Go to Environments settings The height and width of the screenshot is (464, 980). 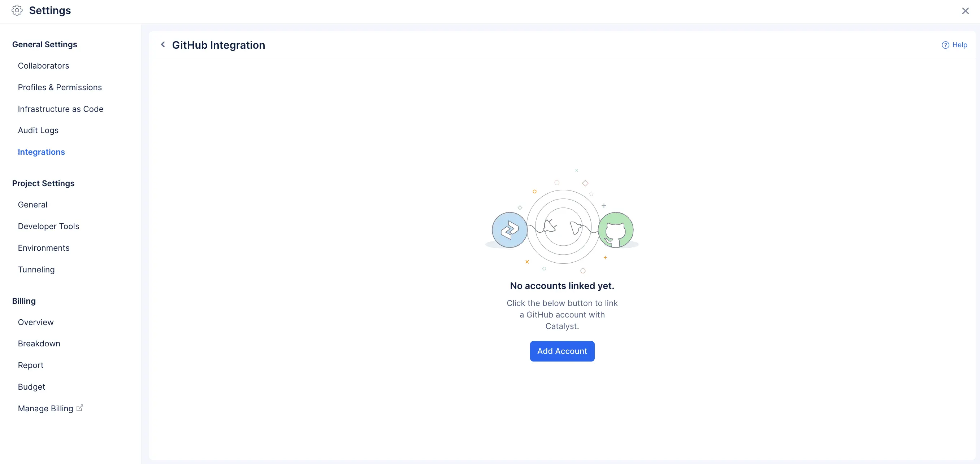(44, 248)
